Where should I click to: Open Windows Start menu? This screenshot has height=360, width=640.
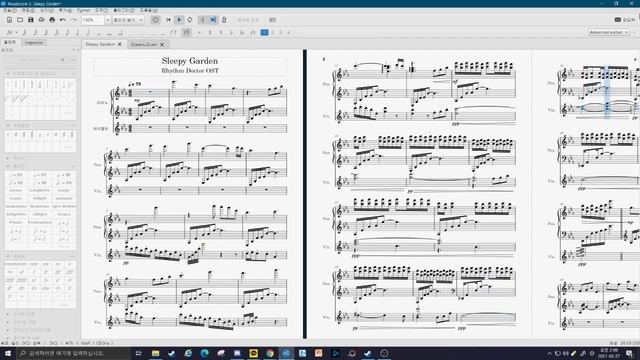click(x=8, y=353)
